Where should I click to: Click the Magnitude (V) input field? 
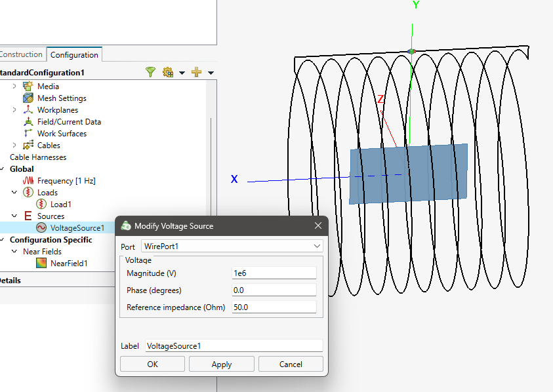tap(274, 273)
